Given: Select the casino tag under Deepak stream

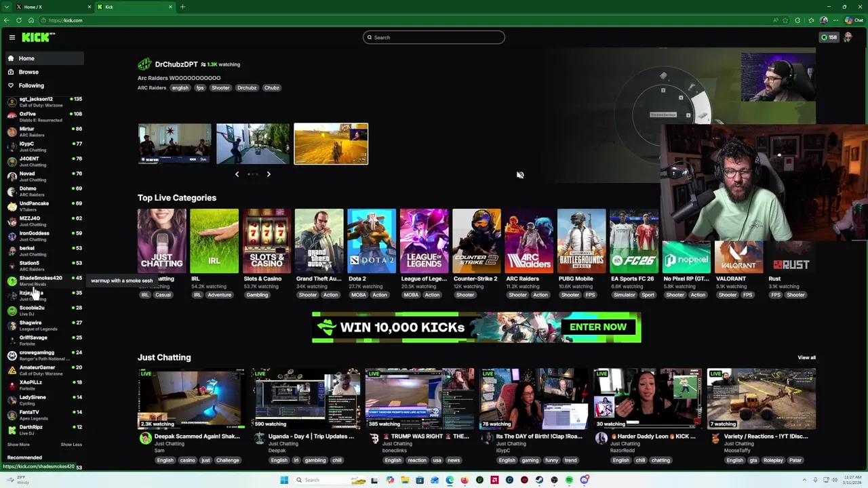Looking at the screenshot, I should click(x=187, y=460).
